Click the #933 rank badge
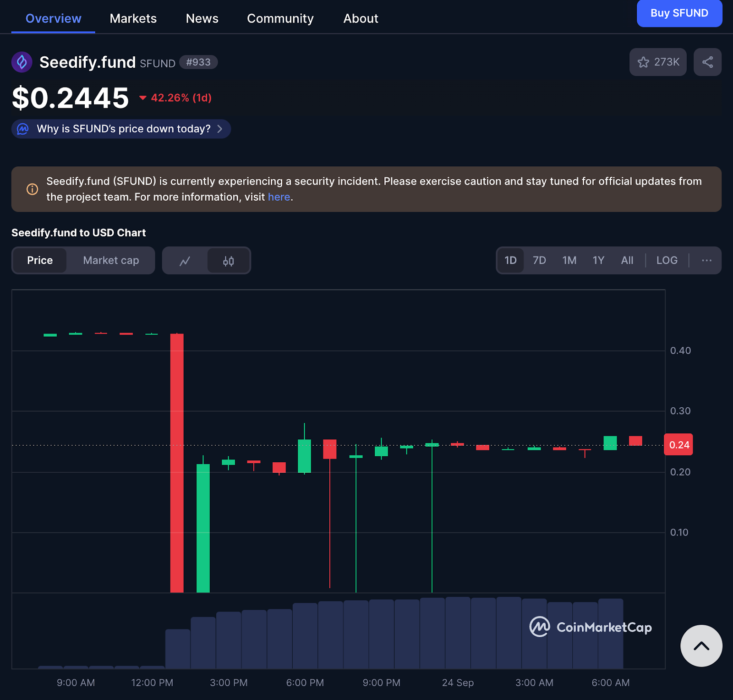733x700 pixels. pos(198,62)
